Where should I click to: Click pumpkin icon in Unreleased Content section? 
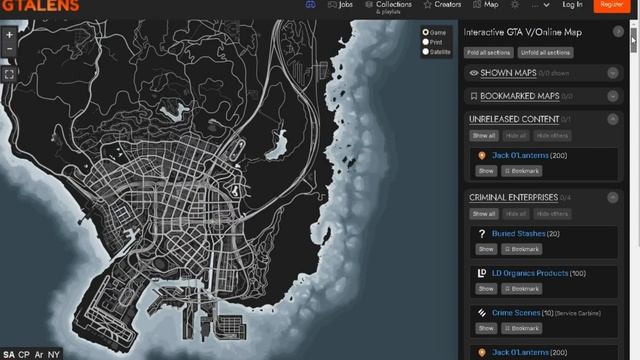(x=482, y=156)
